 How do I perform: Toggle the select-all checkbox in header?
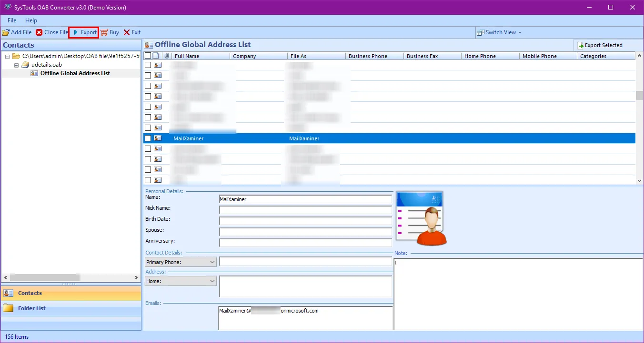click(148, 56)
